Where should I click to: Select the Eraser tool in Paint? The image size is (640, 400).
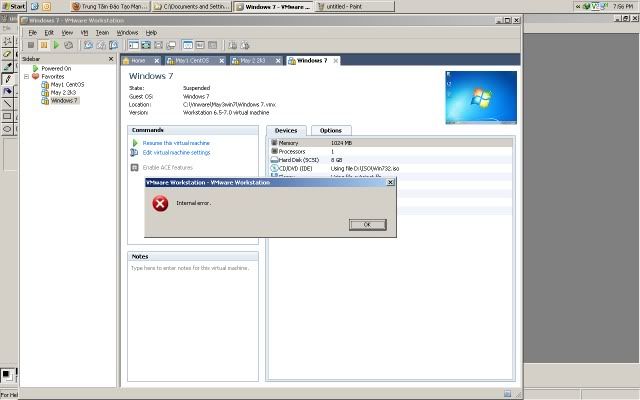pos(7,54)
